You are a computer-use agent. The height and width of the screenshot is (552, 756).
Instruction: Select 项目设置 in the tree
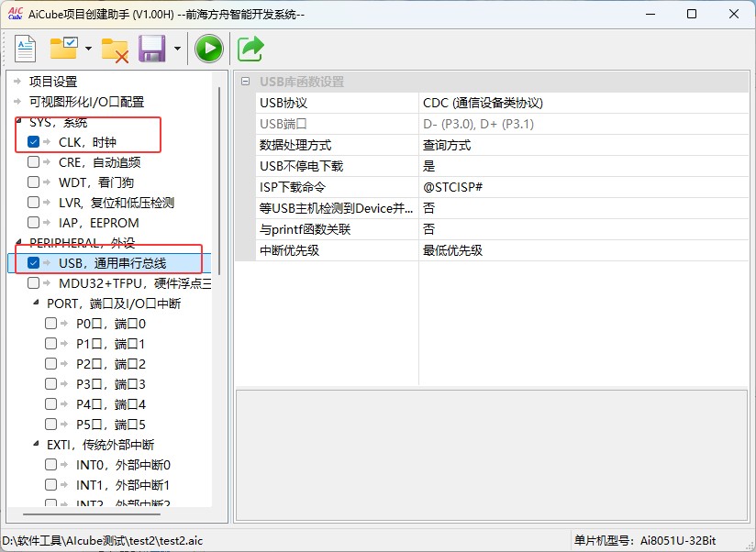coord(53,82)
